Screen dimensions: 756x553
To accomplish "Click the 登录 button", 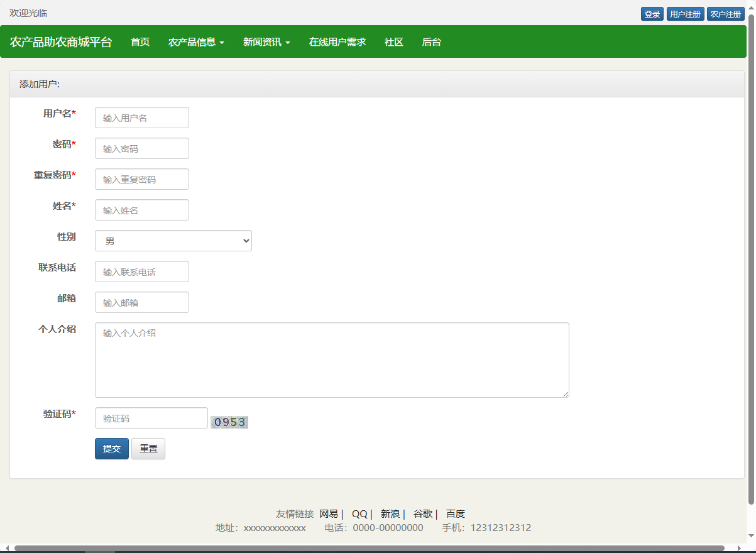I will pos(652,13).
